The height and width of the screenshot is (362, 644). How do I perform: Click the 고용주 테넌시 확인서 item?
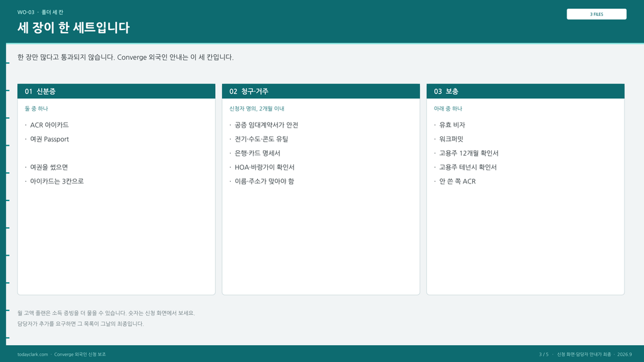pos(468,167)
